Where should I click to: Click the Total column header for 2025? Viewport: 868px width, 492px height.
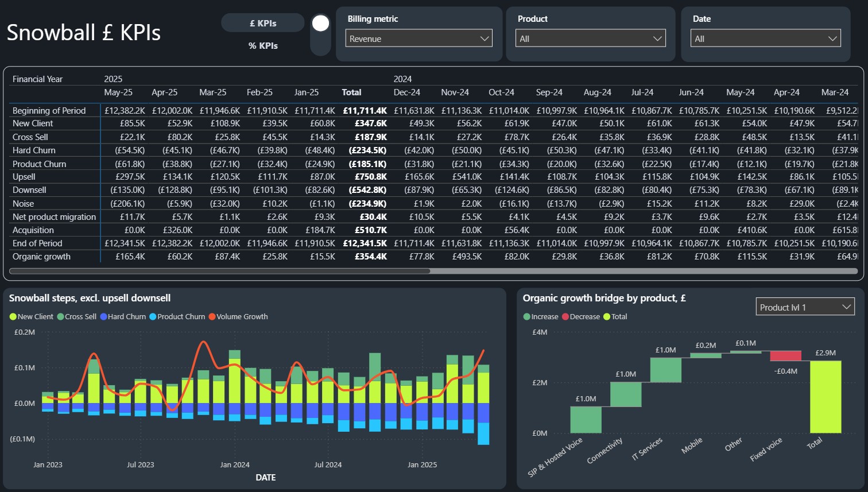click(352, 92)
